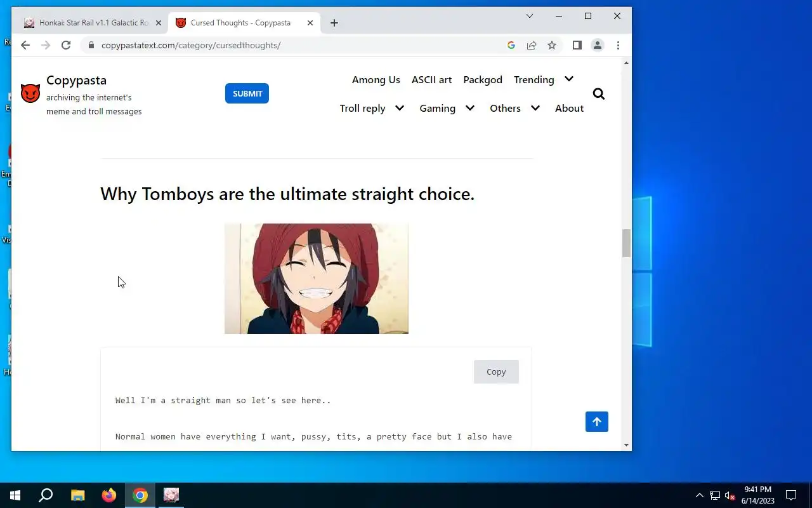The height and width of the screenshot is (508, 812).
Task: Reload the page with the refresh icon
Action: (x=66, y=45)
